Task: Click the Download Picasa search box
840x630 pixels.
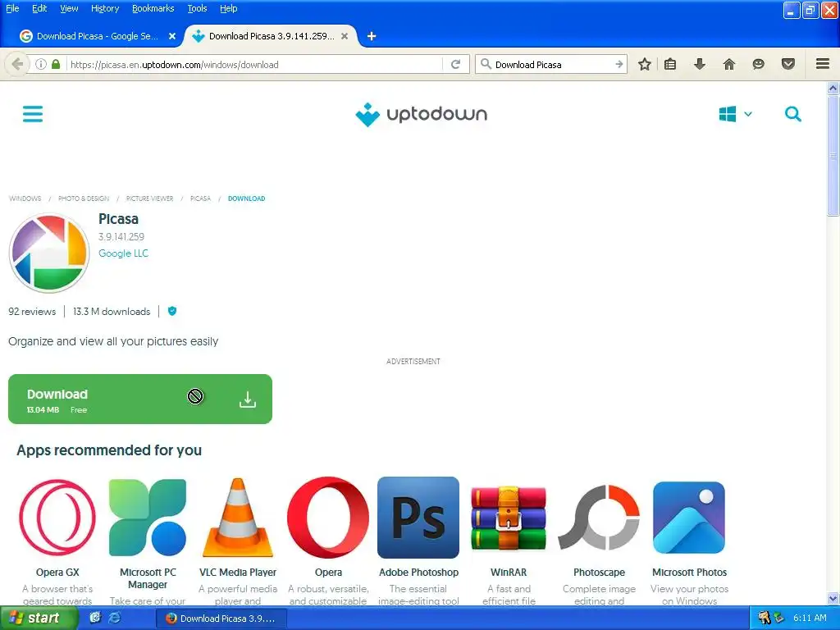Action: [x=552, y=64]
